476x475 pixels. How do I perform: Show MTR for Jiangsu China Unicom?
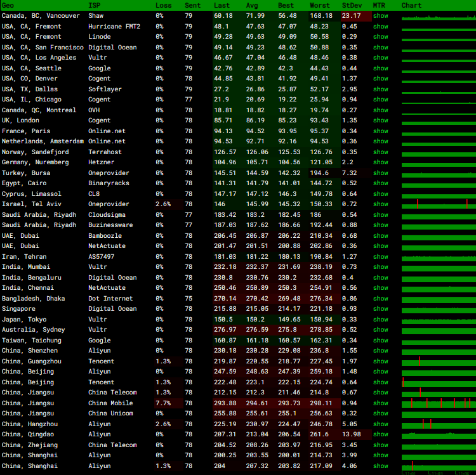coord(381,413)
